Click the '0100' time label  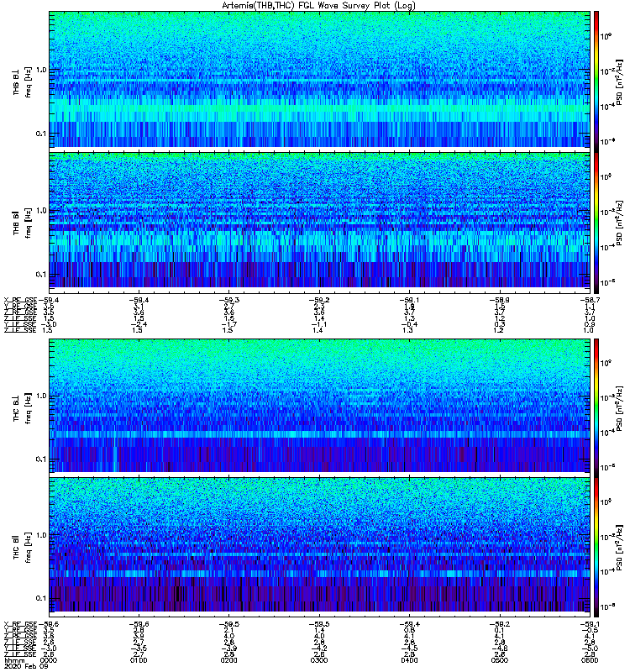139,660
